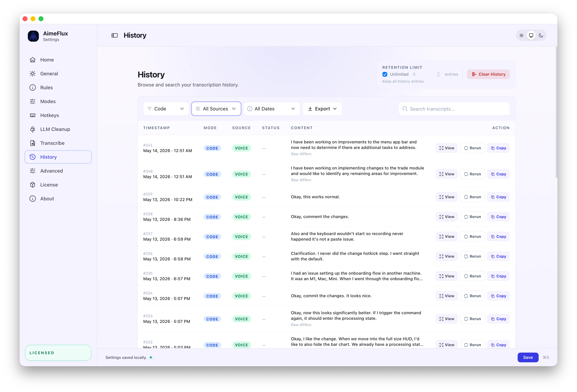577x392 pixels.
Task: Copy entry #336 text
Action: coord(498,256)
